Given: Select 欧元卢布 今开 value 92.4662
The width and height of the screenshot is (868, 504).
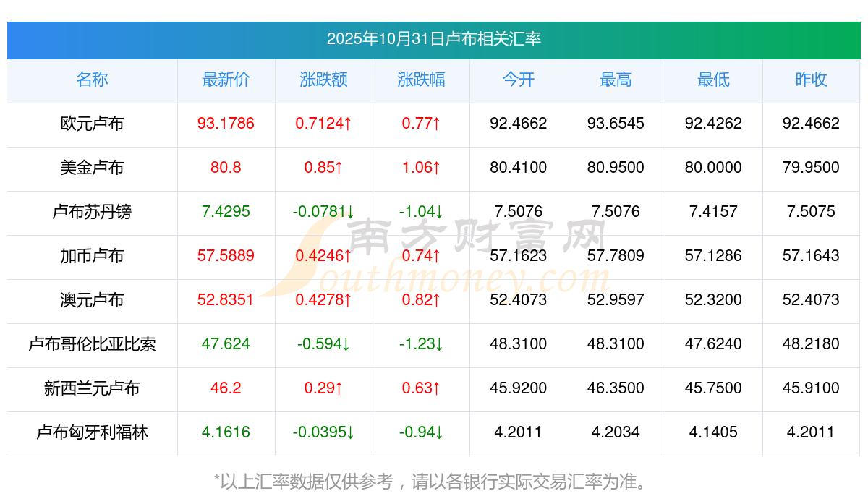Looking at the screenshot, I should click(x=519, y=124).
